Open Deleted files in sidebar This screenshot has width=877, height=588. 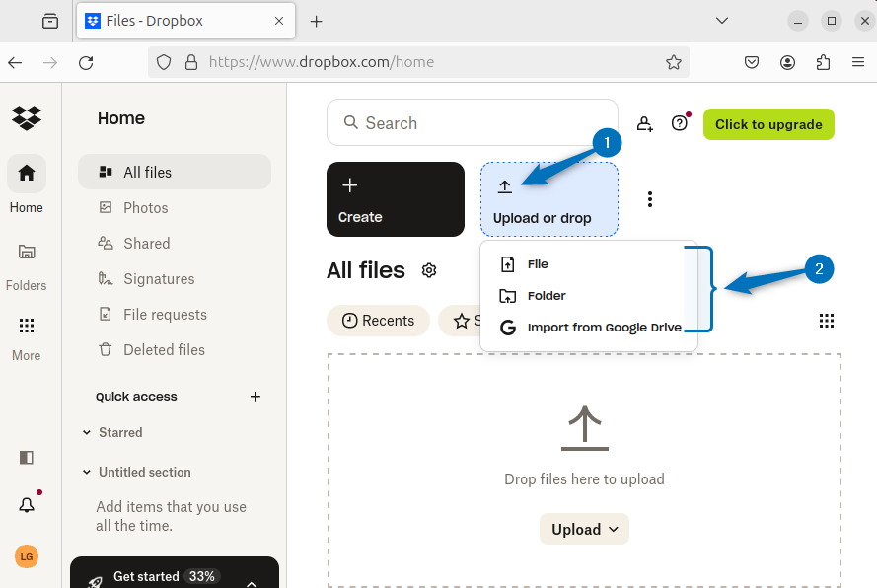(164, 350)
